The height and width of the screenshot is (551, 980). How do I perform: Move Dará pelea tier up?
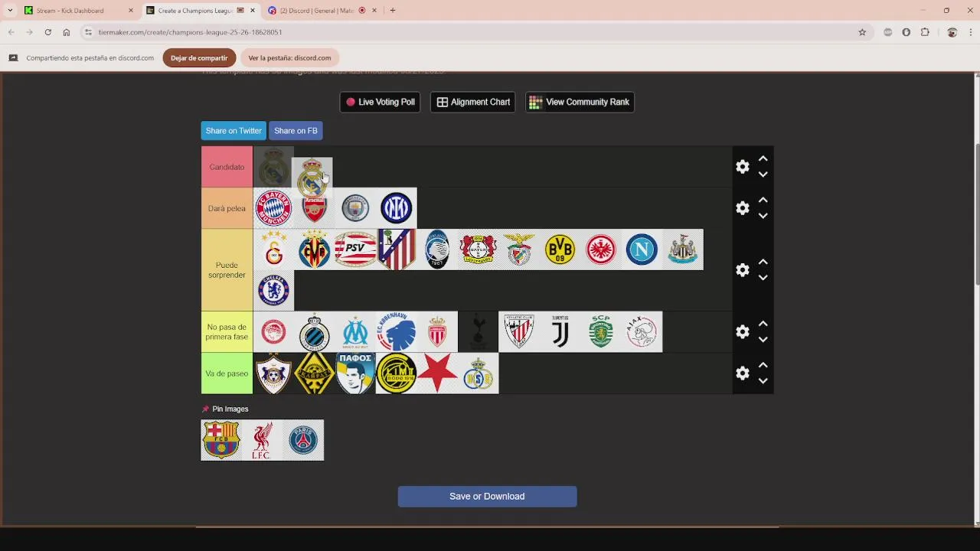[x=763, y=201]
